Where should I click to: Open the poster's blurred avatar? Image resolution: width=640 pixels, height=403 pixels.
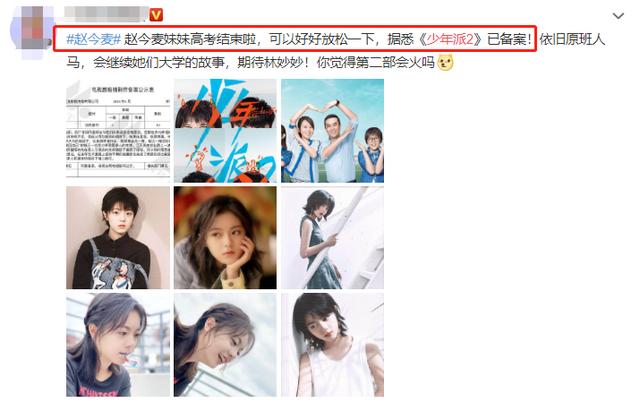[31, 28]
